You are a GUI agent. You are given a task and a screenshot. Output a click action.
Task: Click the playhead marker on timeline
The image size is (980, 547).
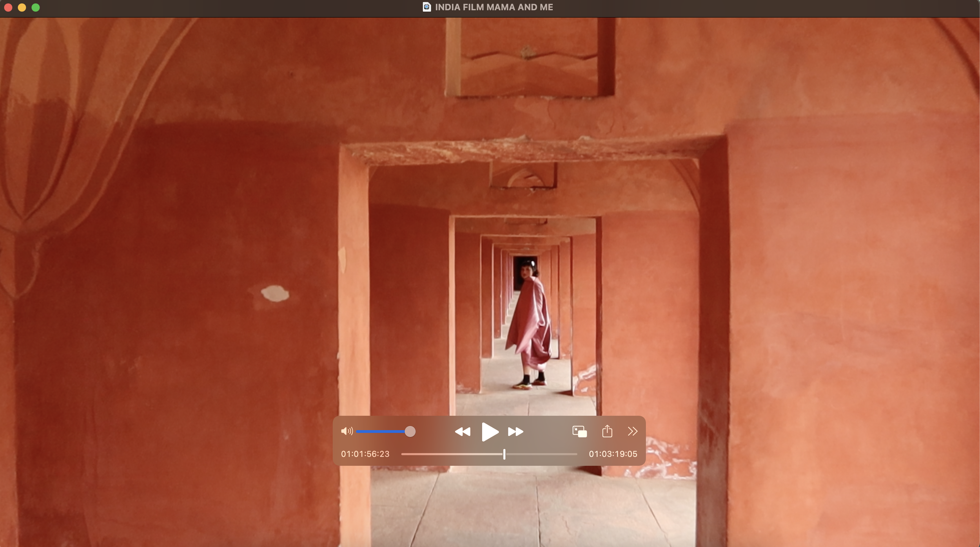[x=504, y=454]
